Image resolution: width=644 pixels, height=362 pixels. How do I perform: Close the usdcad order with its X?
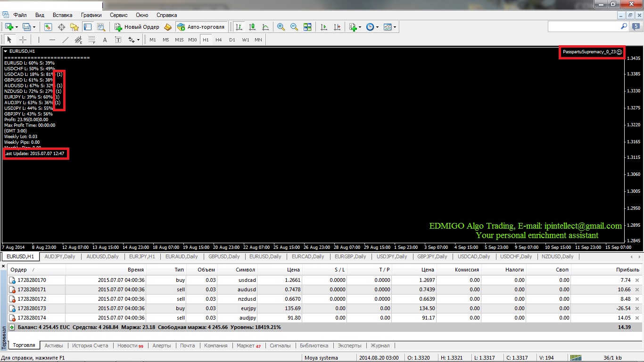tap(637, 280)
